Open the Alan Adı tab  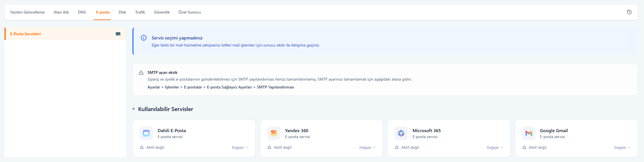(61, 12)
